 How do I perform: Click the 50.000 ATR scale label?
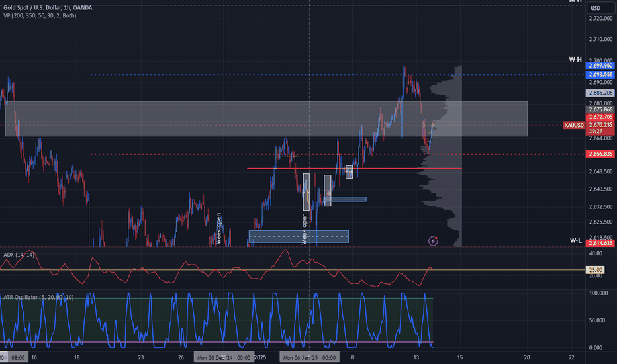pos(598,321)
